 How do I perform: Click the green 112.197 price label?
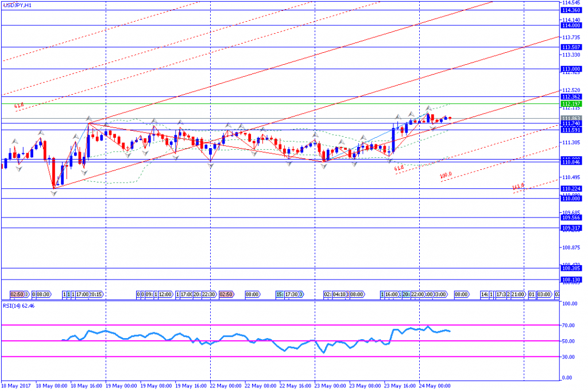571,104
